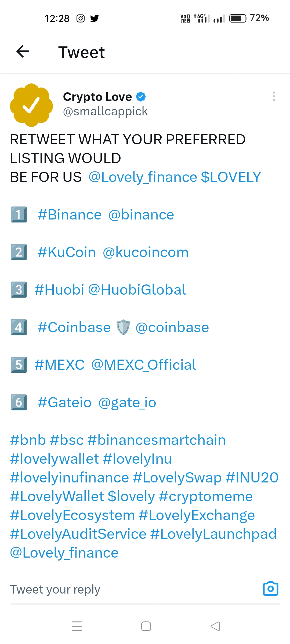Image resolution: width=290 pixels, height=644 pixels.
Task: Open the @Lovely_finance mention in the first paragraph
Action: pyautogui.click(x=143, y=177)
